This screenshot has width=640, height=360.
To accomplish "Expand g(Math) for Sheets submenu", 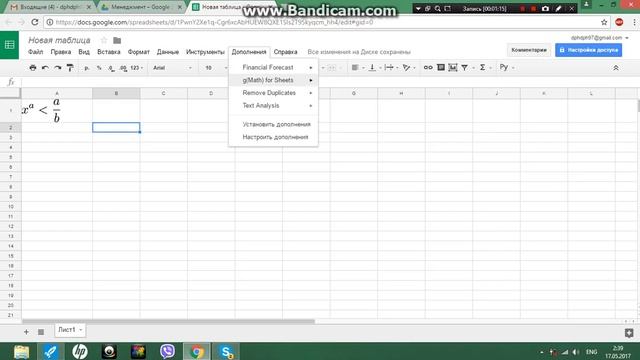I will pos(273,80).
